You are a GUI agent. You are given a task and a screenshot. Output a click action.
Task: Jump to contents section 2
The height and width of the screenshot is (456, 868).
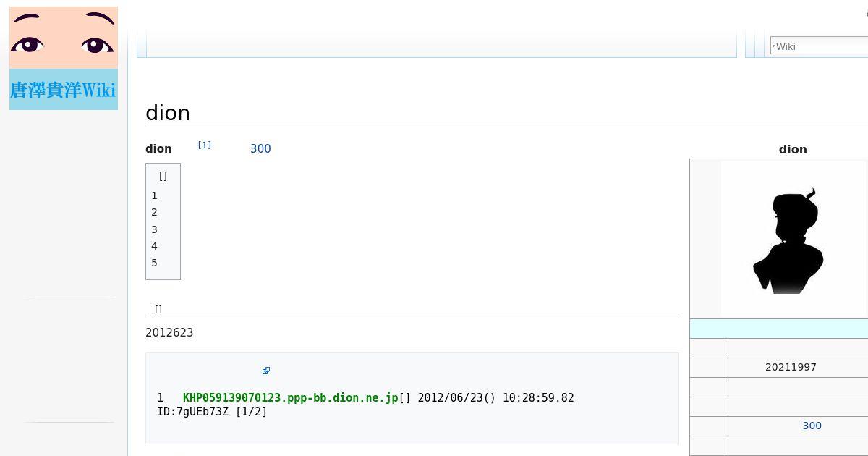click(154, 212)
